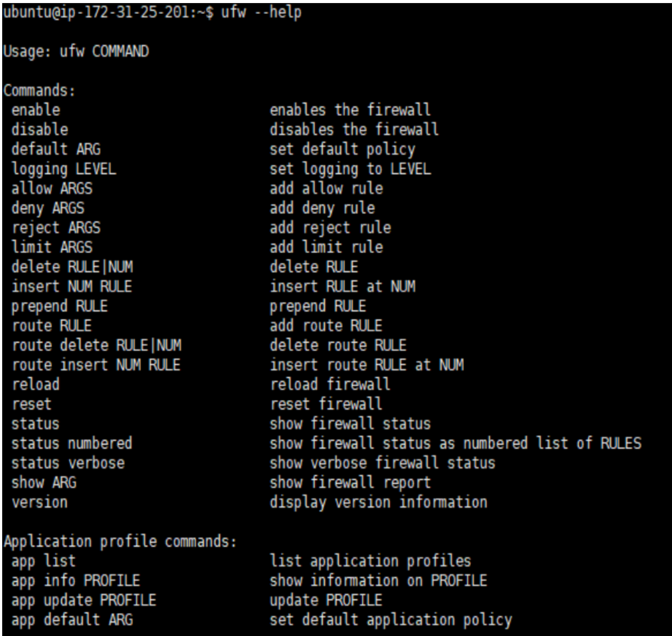Click the 'default ARG' command entry
The image size is (672, 636).
point(56,149)
